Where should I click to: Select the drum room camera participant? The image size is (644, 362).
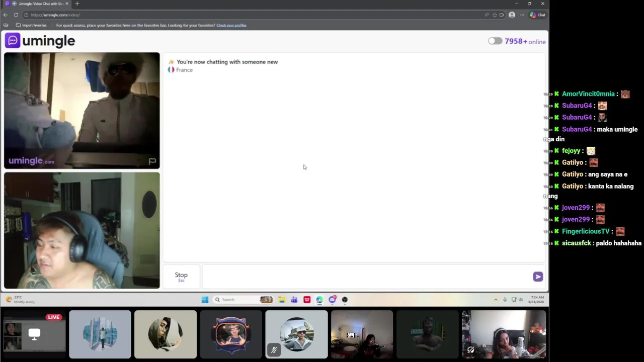[x=362, y=334]
